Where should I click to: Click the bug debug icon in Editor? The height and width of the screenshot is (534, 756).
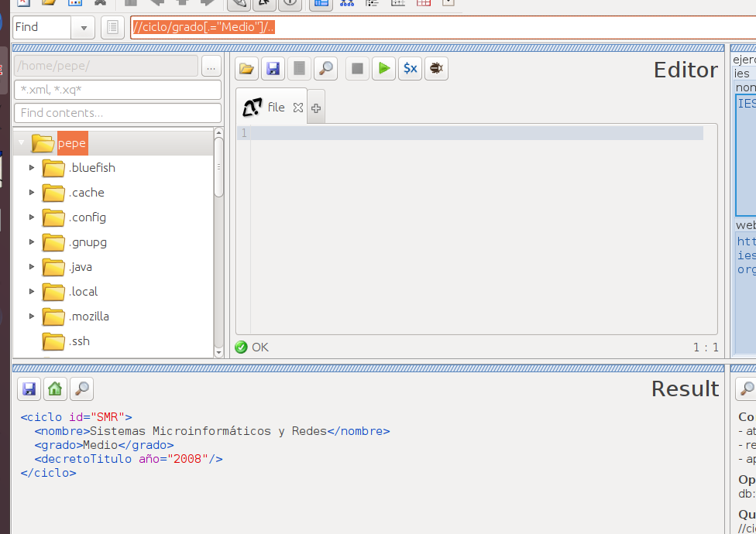436,68
